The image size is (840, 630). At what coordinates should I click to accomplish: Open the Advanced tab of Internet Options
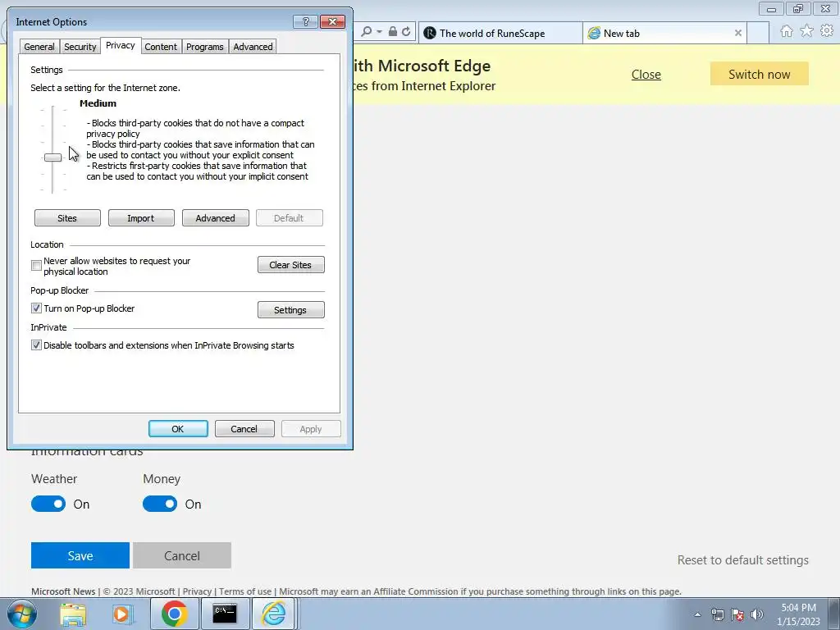[253, 47]
